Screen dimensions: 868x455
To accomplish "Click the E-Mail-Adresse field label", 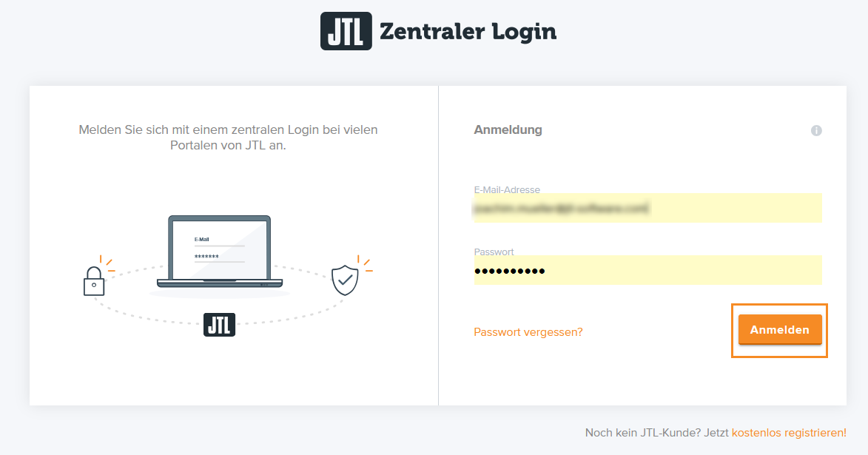I will pos(507,190).
